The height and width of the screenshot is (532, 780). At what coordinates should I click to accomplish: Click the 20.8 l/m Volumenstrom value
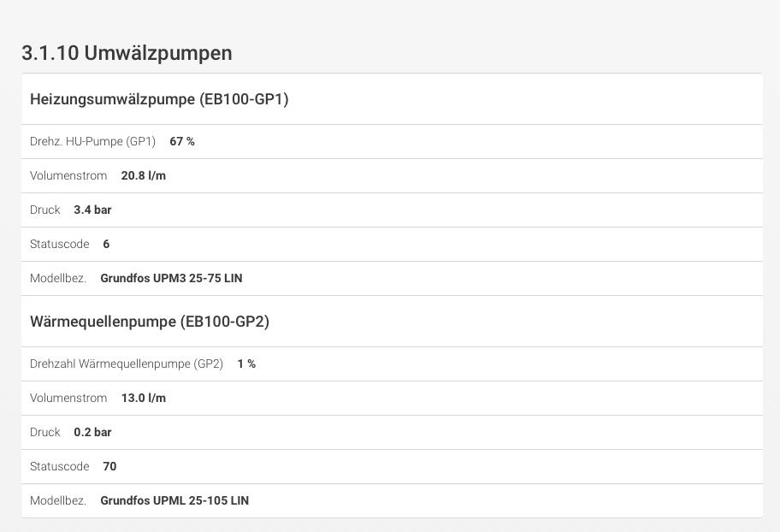[144, 175]
